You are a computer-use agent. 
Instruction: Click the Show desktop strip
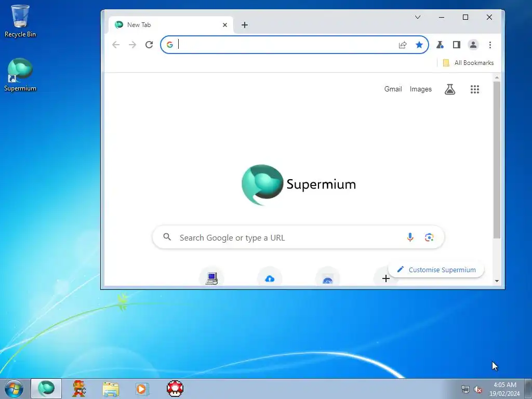pos(528,389)
